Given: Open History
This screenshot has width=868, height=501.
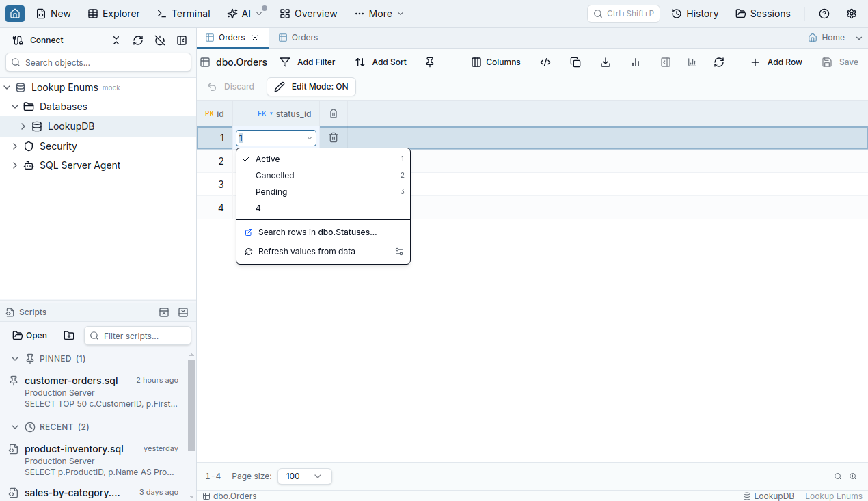Looking at the screenshot, I should pos(695,14).
